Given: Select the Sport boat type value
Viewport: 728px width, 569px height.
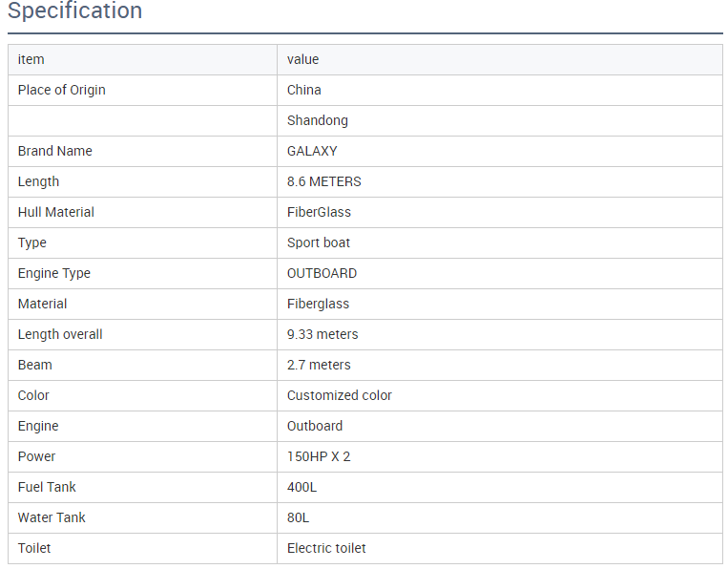Looking at the screenshot, I should click(319, 242).
